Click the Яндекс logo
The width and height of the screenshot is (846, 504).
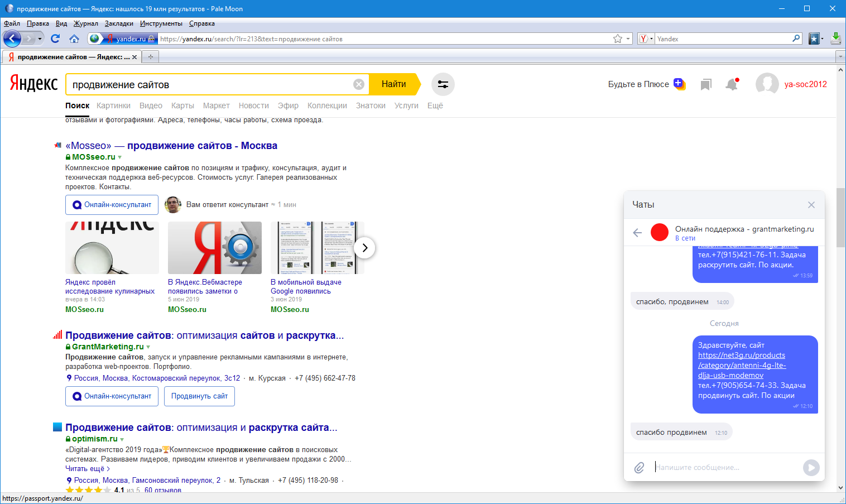click(33, 84)
